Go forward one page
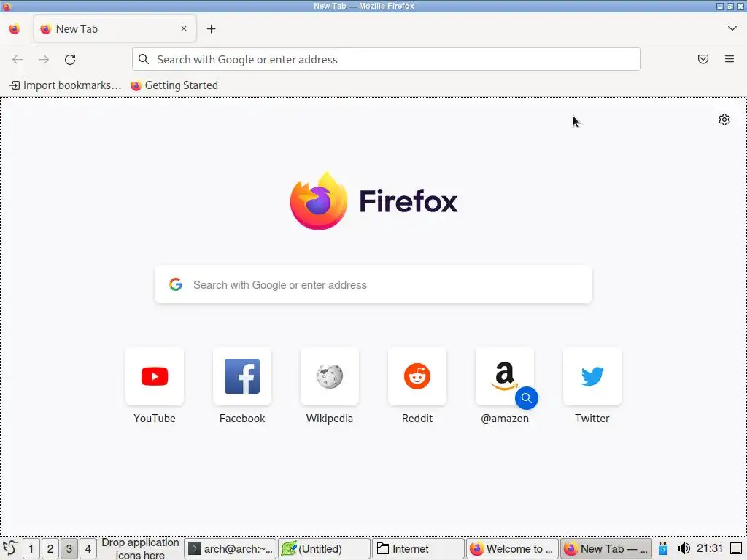The width and height of the screenshot is (747, 560). click(44, 60)
